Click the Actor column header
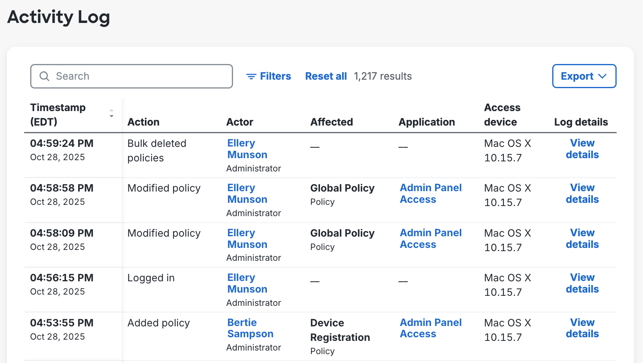The height and width of the screenshot is (363, 644). pos(240,122)
